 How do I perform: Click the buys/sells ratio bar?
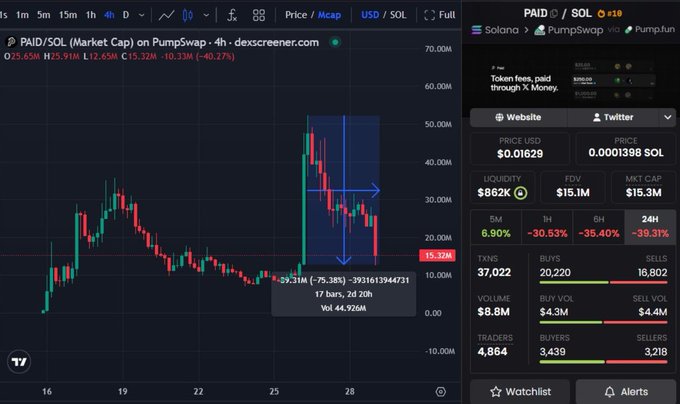[603, 283]
